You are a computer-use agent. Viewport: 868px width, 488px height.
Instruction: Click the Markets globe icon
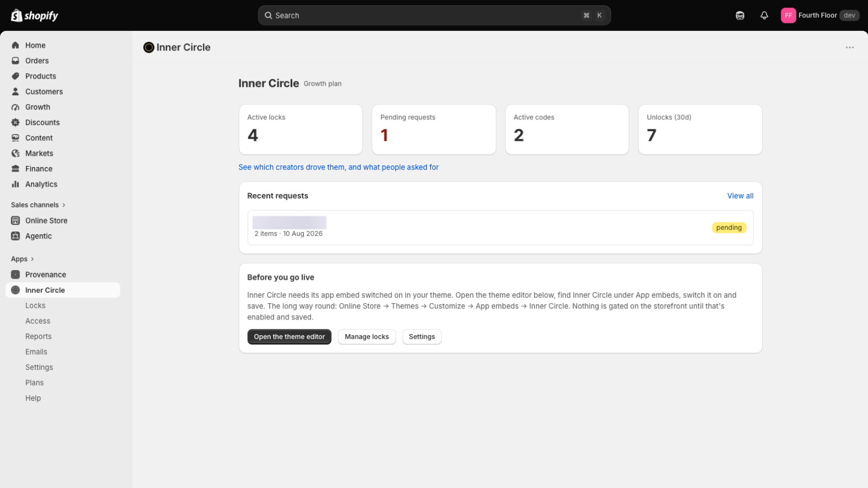pos(15,153)
